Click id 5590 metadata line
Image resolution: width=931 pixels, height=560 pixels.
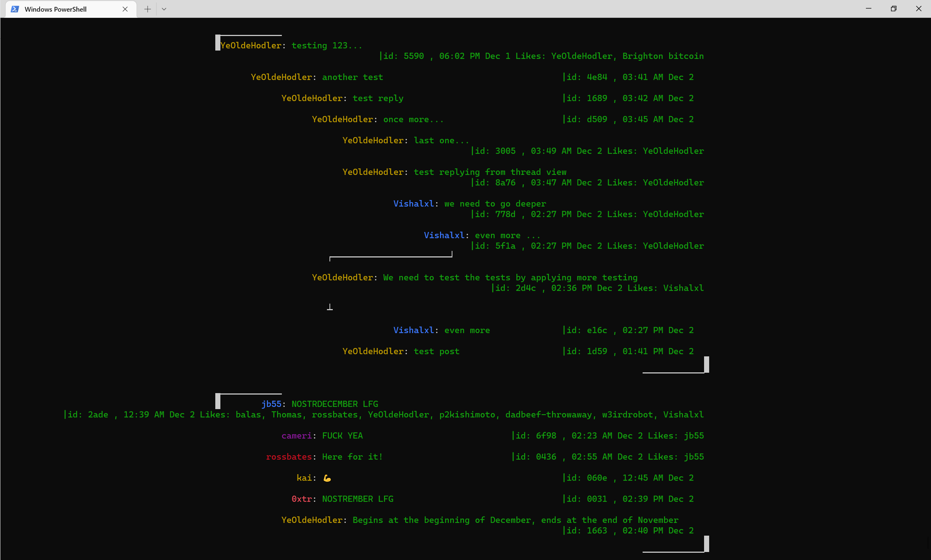coord(541,56)
